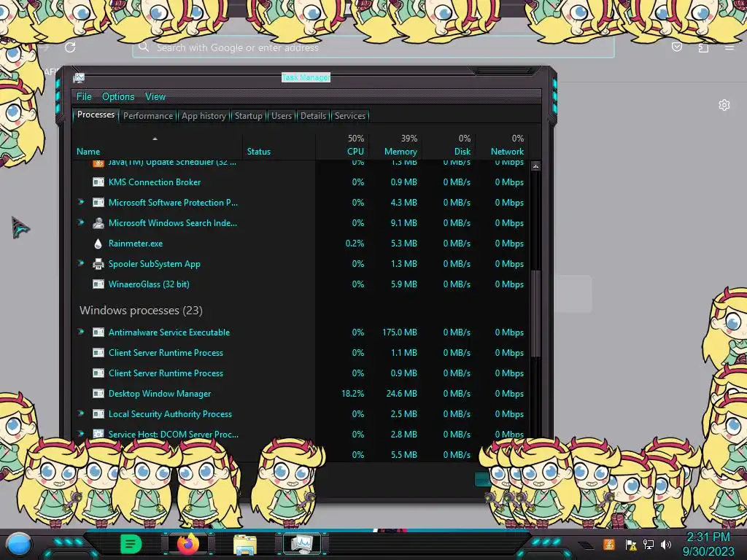Select the Processes tab
This screenshot has width=747, height=560.
click(96, 114)
